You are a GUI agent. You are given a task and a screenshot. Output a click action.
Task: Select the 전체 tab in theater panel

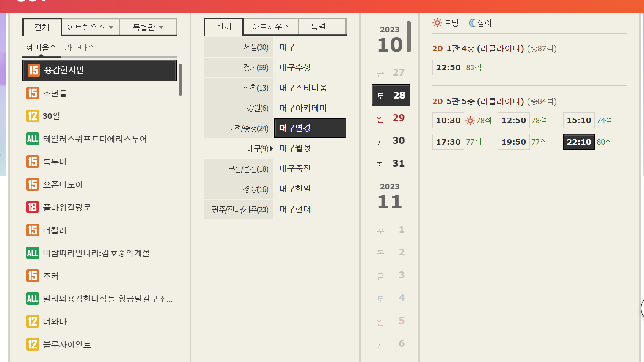[x=224, y=27]
